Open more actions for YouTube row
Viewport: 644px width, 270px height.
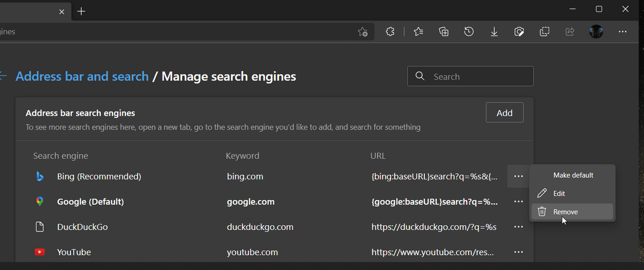click(x=518, y=252)
